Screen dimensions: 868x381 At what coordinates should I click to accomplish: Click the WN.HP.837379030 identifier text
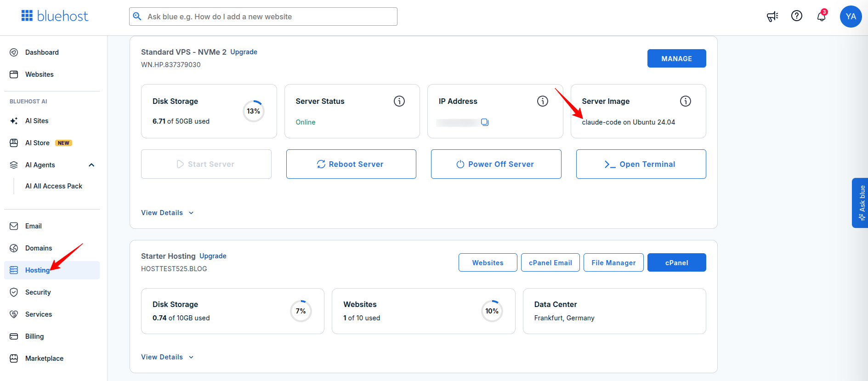point(171,65)
